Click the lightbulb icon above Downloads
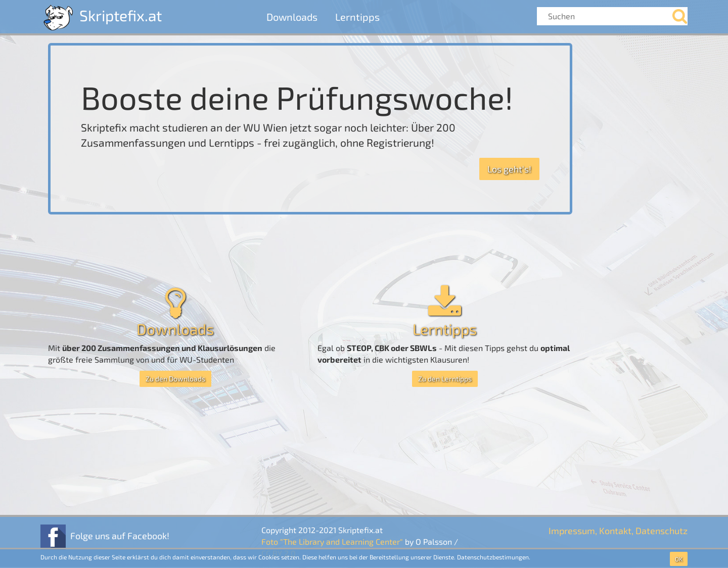The height and width of the screenshot is (568, 728). click(175, 302)
